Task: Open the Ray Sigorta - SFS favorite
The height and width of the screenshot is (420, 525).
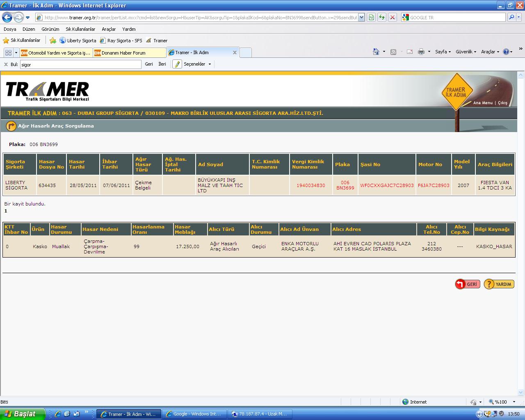Action: click(x=121, y=41)
